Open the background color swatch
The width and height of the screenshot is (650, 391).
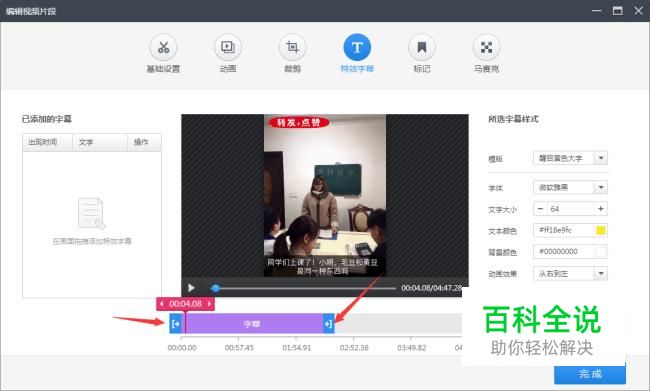[x=601, y=252]
